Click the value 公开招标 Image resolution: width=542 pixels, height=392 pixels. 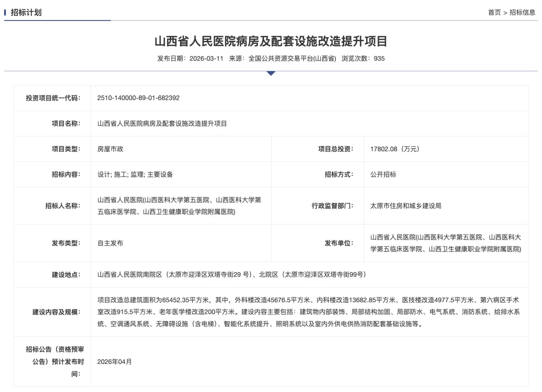(383, 174)
